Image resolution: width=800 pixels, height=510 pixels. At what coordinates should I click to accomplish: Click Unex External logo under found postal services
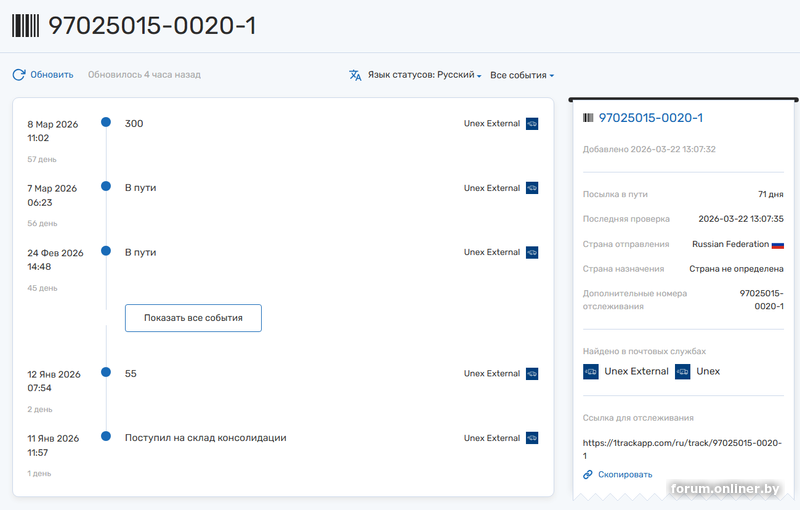(x=591, y=372)
